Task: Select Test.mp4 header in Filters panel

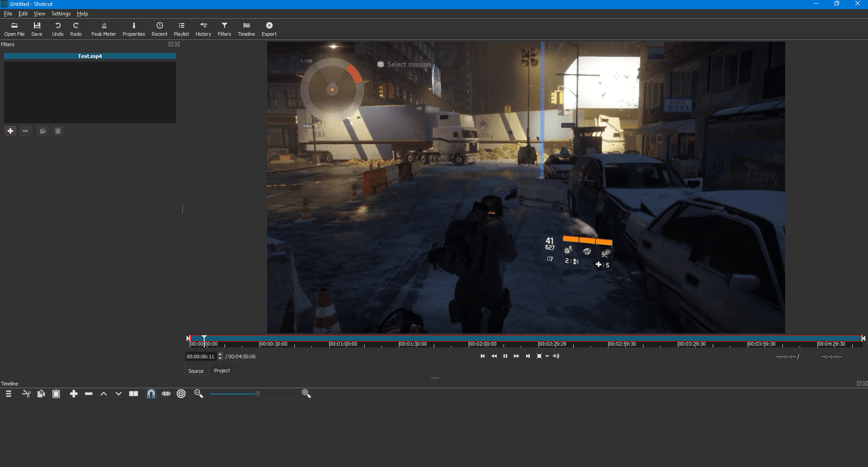Action: click(90, 56)
